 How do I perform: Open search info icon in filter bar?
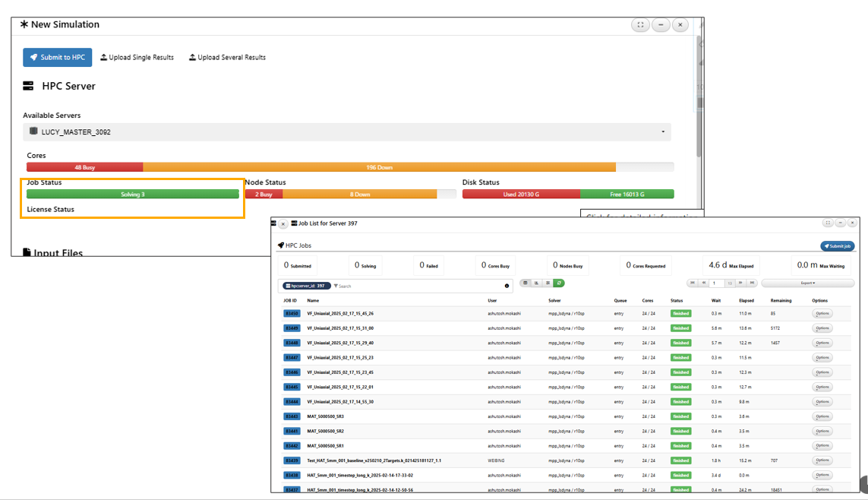pyautogui.click(x=507, y=286)
